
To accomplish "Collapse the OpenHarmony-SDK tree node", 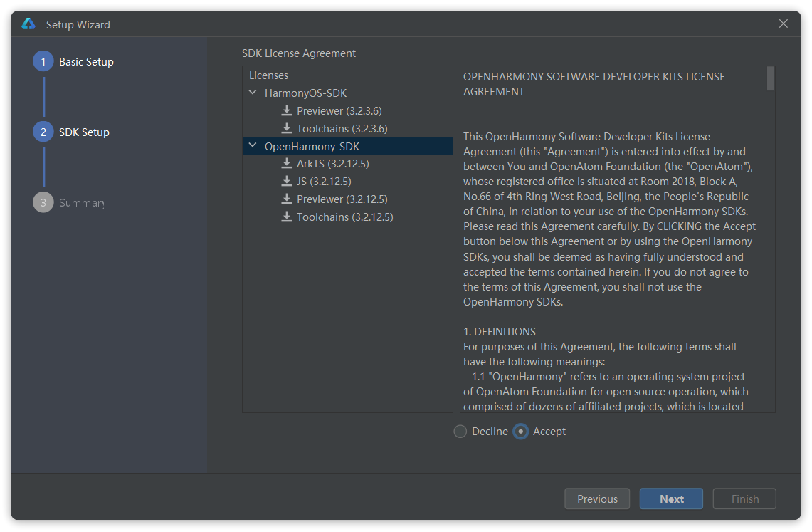I will [x=253, y=145].
